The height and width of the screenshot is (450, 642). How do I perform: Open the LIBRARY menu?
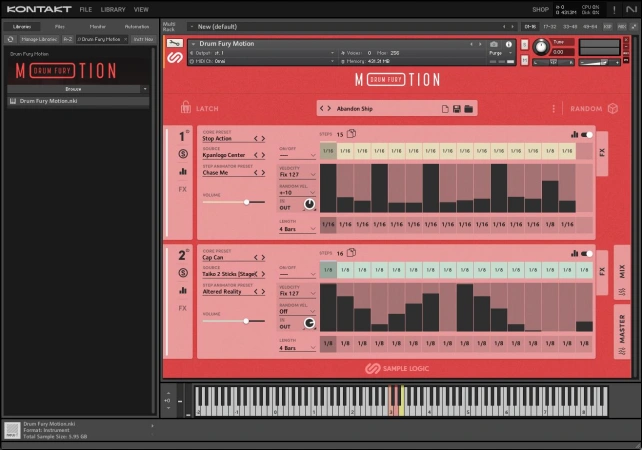pyautogui.click(x=113, y=9)
